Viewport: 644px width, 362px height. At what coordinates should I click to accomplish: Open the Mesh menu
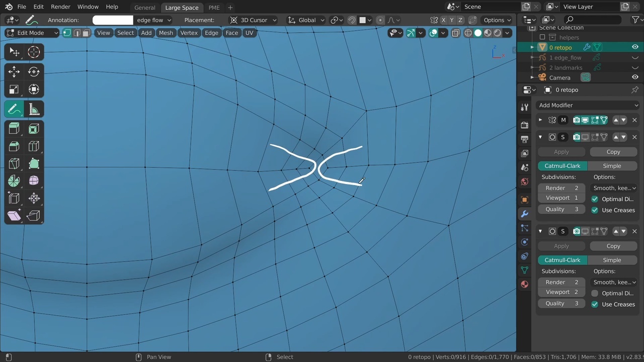point(166,33)
